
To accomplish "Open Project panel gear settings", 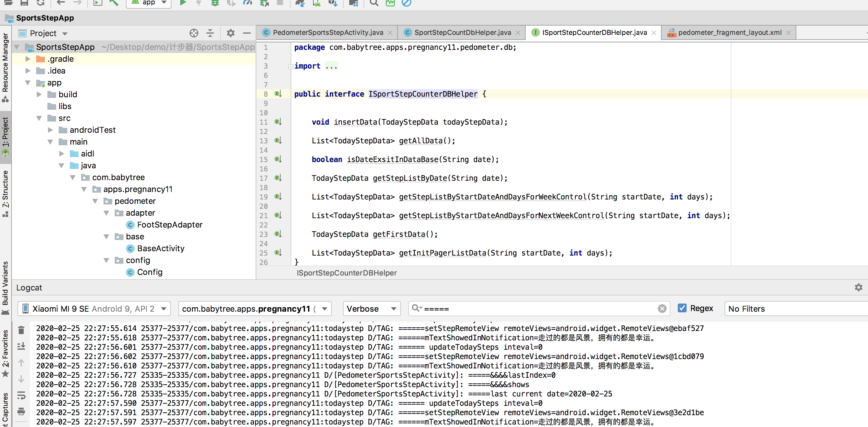I will click(x=230, y=33).
